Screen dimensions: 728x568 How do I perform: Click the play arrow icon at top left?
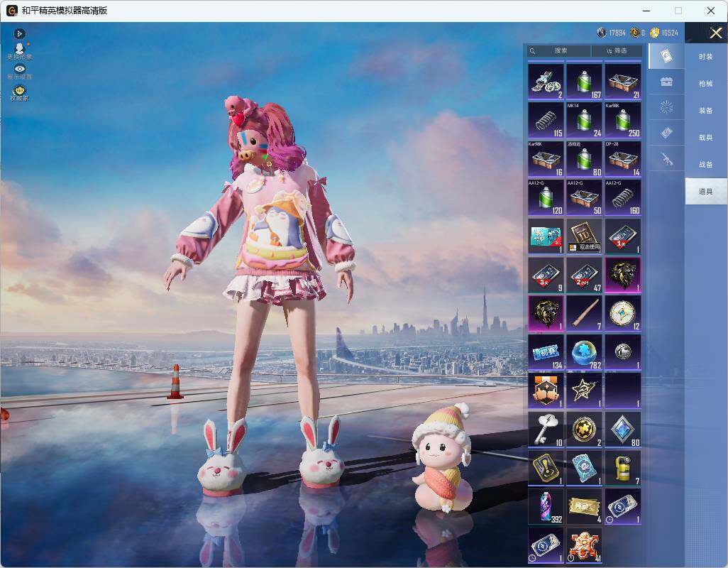pyautogui.click(x=19, y=33)
